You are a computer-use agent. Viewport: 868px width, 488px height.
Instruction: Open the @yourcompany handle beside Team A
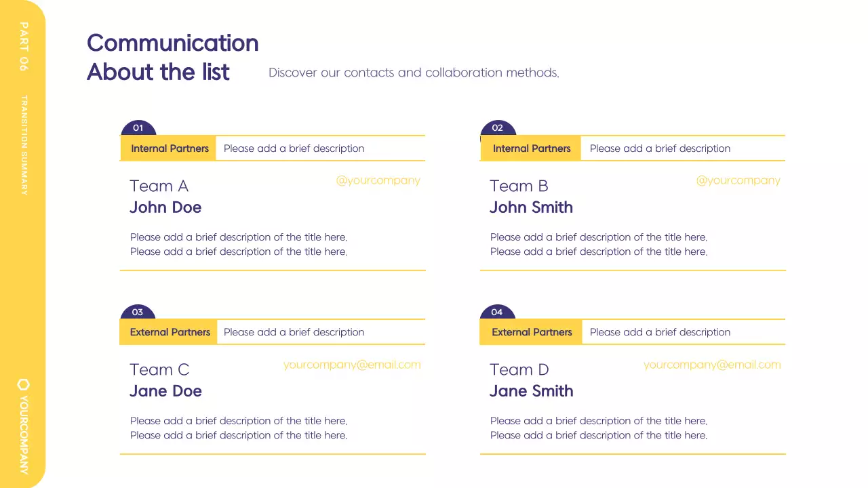pyautogui.click(x=378, y=180)
